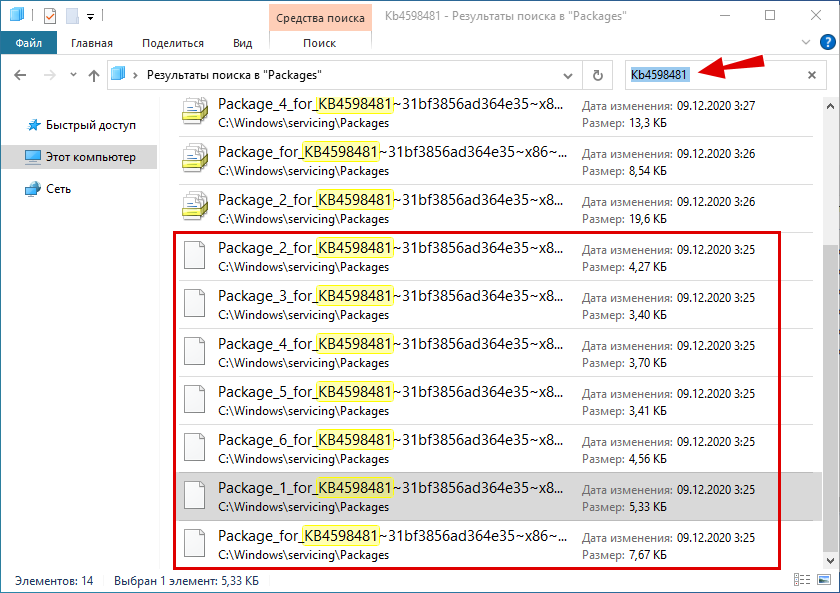Switch to the Вид ribbon tab
Viewport: 840px width, 593px height.
(x=242, y=43)
